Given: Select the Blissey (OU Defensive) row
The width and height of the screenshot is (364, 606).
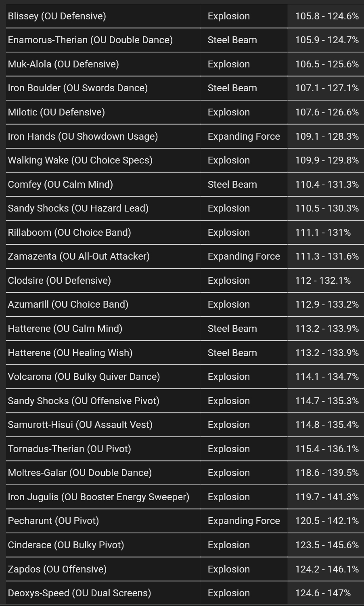Looking at the screenshot, I should [185, 16].
